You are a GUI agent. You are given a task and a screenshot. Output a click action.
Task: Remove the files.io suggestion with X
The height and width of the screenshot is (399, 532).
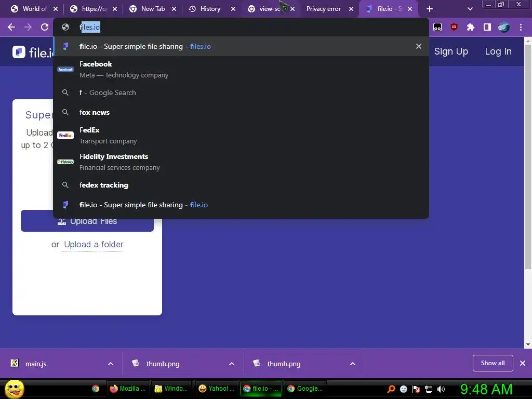pos(419,46)
